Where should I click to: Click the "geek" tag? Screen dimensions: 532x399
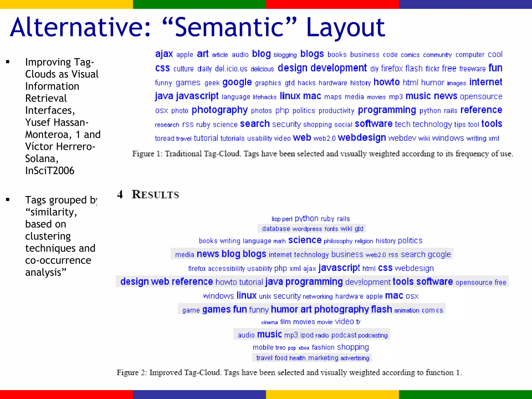[212, 83]
